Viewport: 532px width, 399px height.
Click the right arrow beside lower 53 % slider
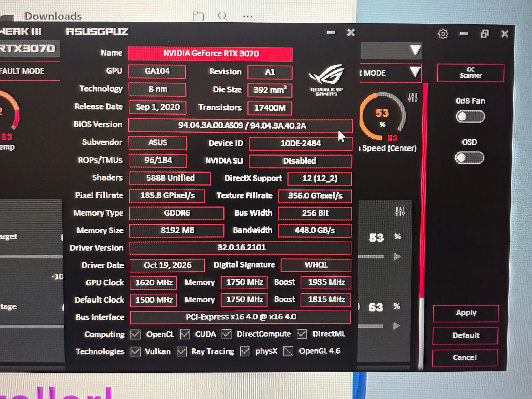(x=397, y=326)
